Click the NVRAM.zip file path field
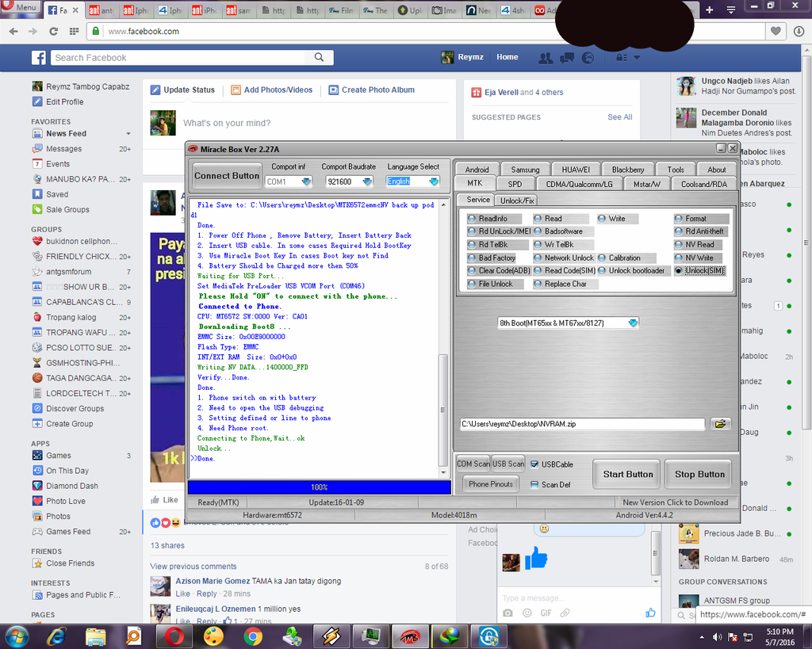The height and width of the screenshot is (649, 812). (582, 425)
